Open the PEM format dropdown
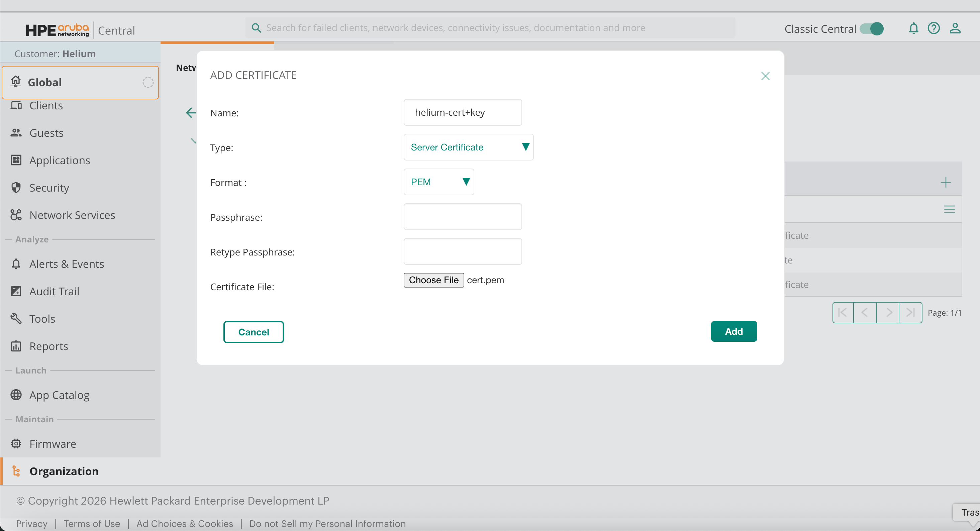This screenshot has height=531, width=980. pos(438,182)
